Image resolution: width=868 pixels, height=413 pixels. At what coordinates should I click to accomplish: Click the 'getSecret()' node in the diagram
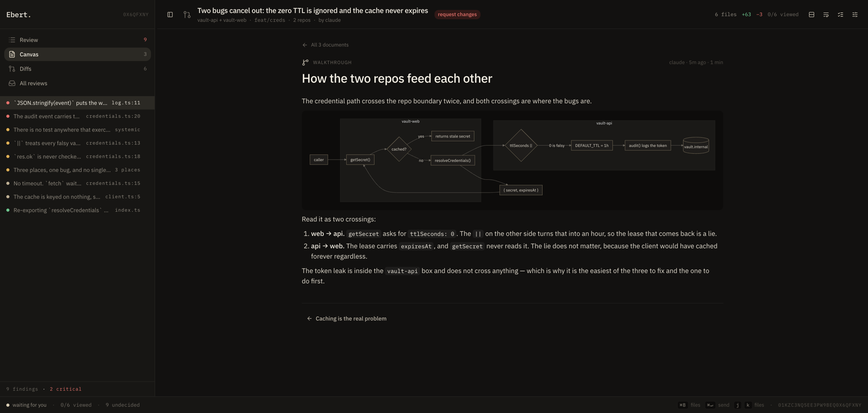[360, 160]
